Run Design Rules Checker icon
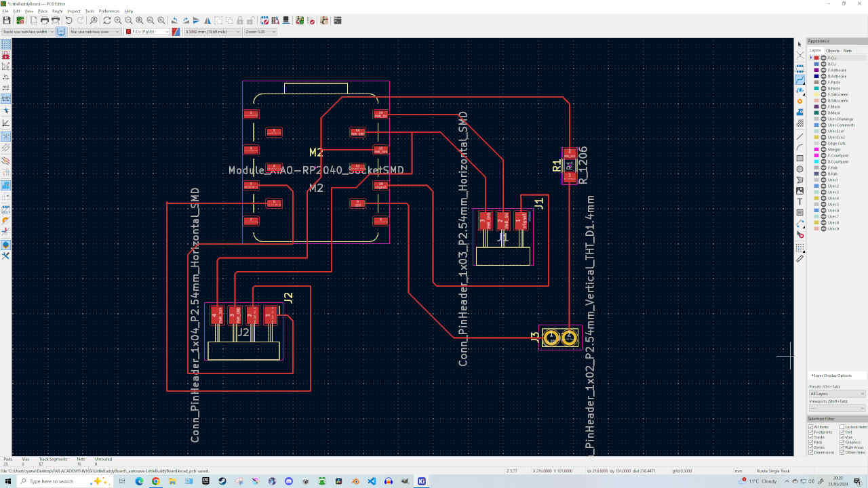This screenshot has width=868, height=488. tap(311, 20)
